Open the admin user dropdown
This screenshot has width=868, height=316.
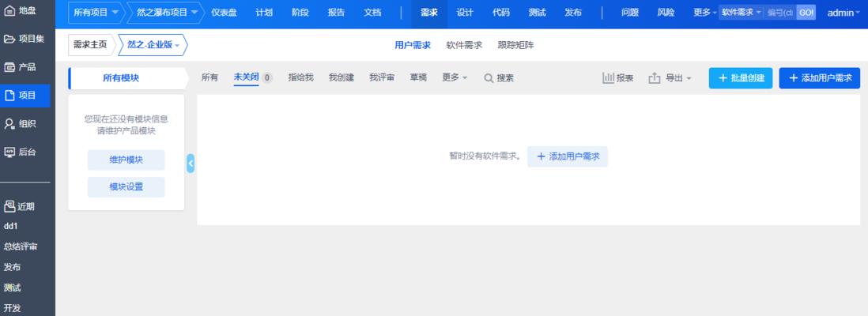tap(843, 13)
